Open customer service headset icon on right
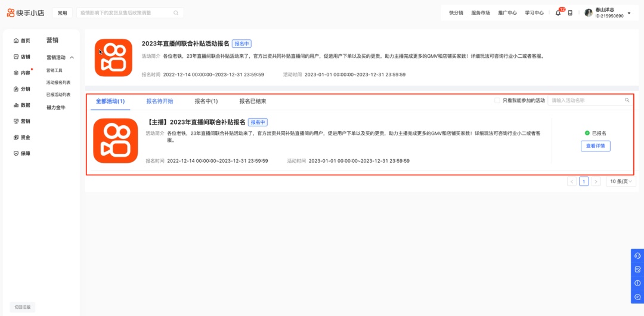The image size is (644, 316). point(637,256)
